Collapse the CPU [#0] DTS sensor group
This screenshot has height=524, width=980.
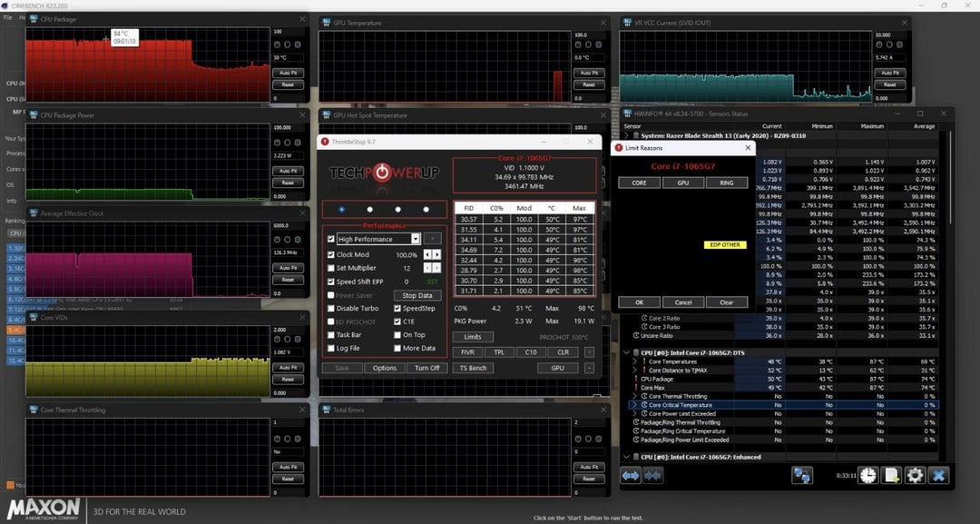click(627, 352)
